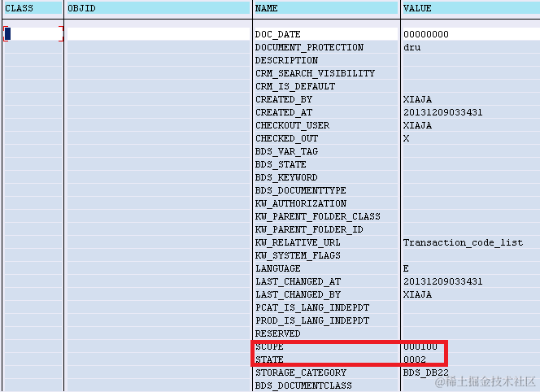Select the KW_PARENT_FOLDER_ID name cell
The width and height of the screenshot is (540, 392).
click(x=326, y=229)
